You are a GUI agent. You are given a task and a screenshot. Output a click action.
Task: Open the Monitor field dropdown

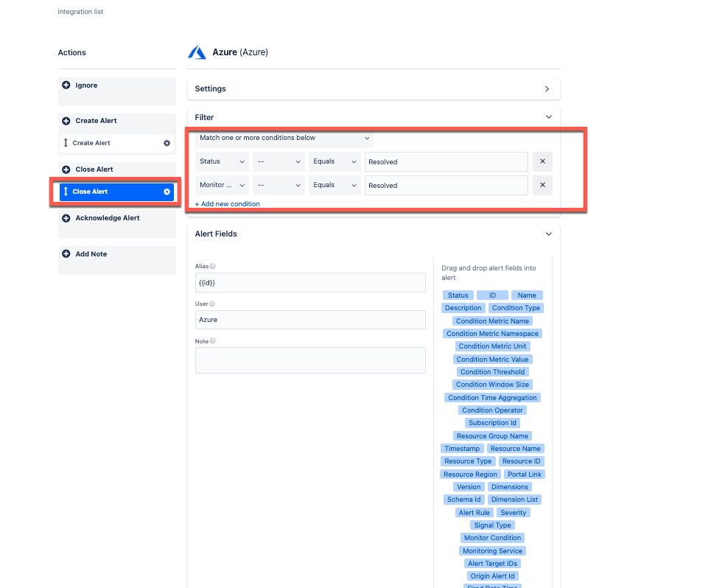point(223,185)
